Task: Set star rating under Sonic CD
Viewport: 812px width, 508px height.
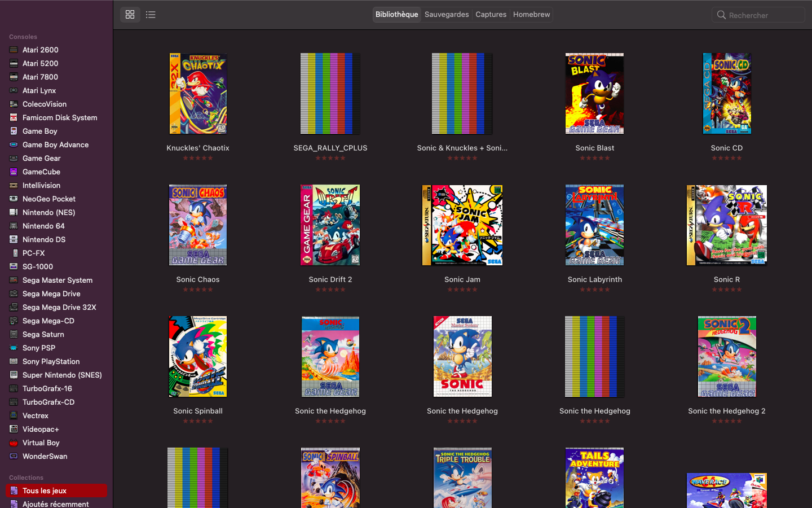Action: [x=727, y=158]
